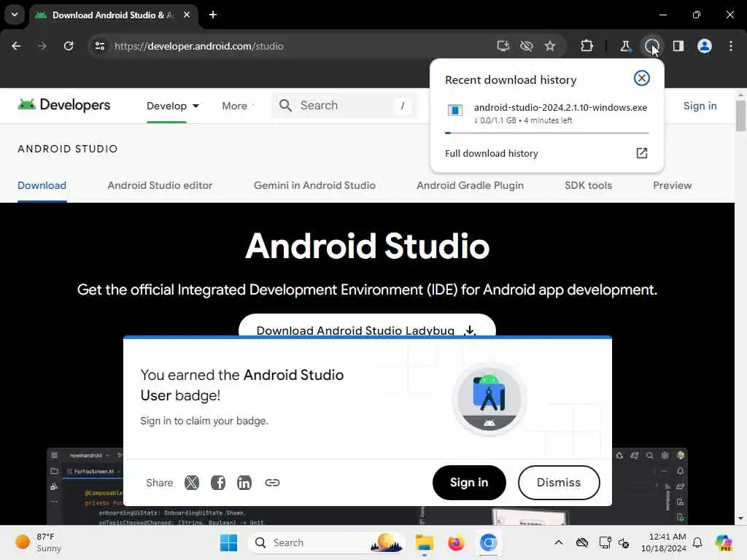Open the Extensions puzzle icon

[587, 46]
